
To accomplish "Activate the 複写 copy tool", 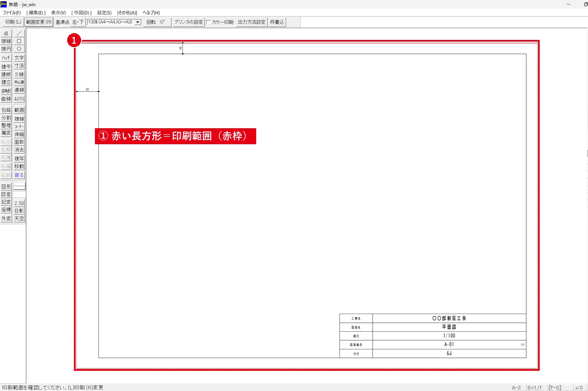I will tap(19, 159).
